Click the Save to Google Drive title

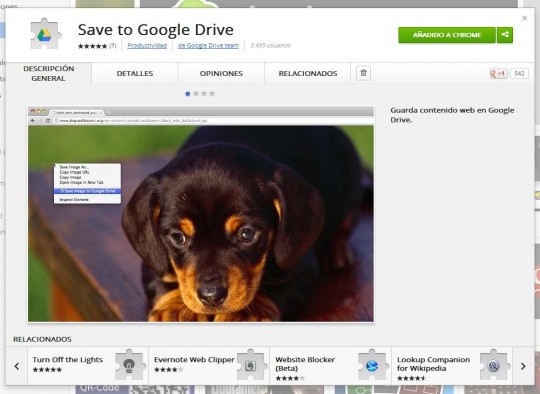coord(156,30)
